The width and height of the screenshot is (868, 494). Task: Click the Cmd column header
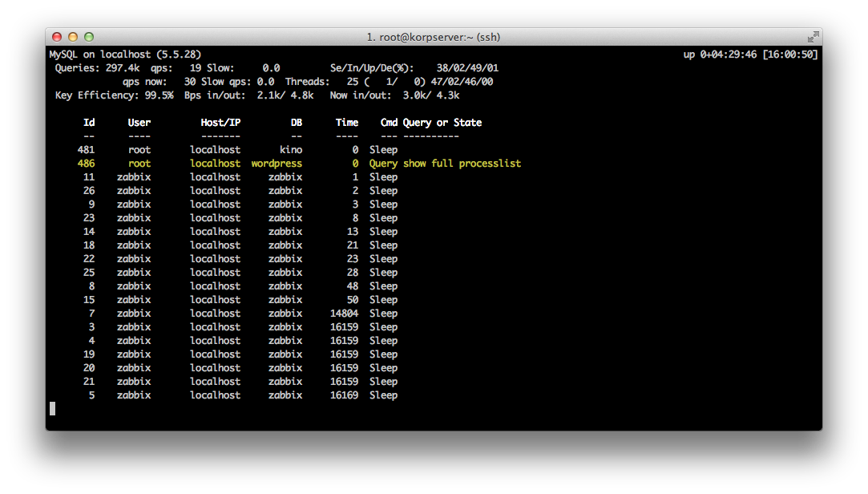(389, 122)
